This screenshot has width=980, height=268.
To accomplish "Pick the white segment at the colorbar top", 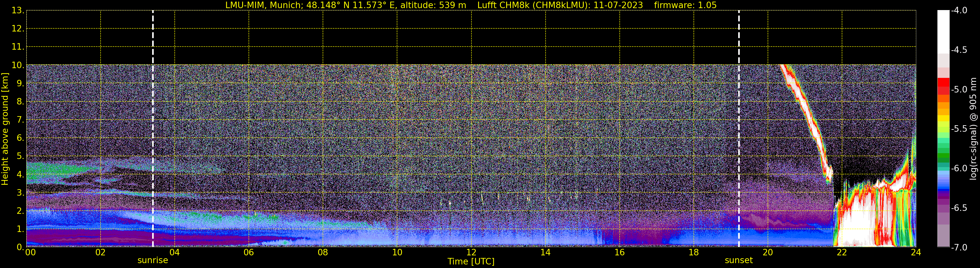I will 943,32.
